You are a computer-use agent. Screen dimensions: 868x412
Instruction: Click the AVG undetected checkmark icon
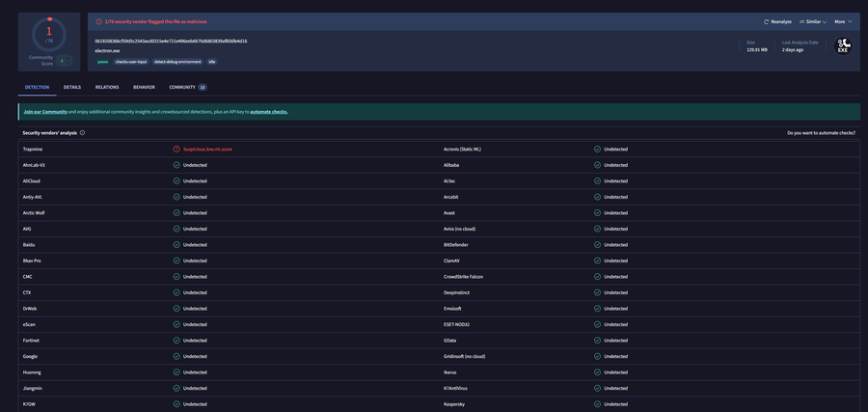pyautogui.click(x=176, y=229)
